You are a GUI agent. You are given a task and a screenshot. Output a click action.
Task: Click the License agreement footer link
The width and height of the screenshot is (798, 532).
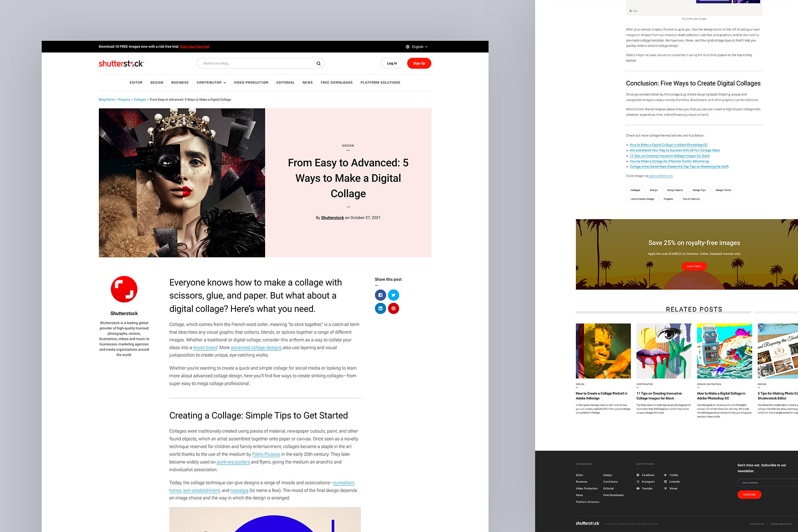(x=781, y=524)
